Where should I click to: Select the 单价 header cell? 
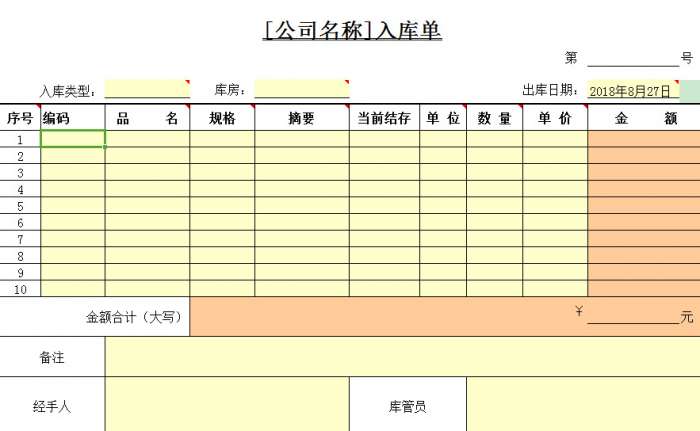(555, 118)
